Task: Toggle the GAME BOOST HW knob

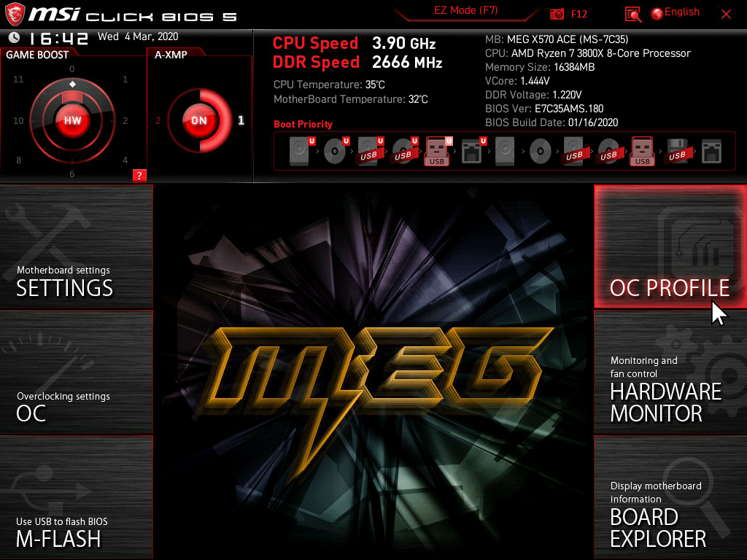Action: [72, 120]
